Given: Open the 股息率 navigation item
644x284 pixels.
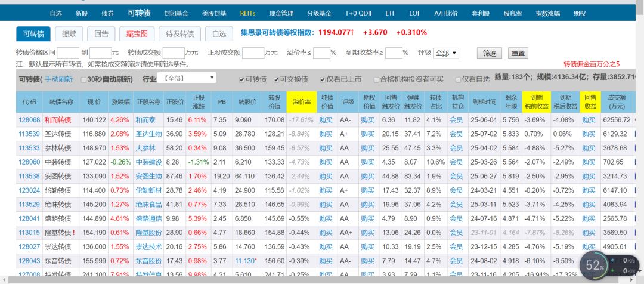Looking at the screenshot, I should point(513,13).
